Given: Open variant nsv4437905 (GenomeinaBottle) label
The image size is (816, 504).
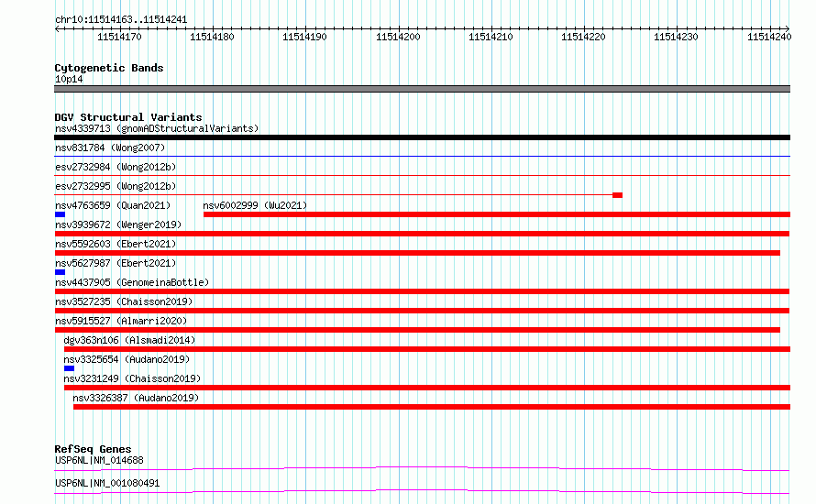Looking at the screenshot, I should [x=132, y=282].
